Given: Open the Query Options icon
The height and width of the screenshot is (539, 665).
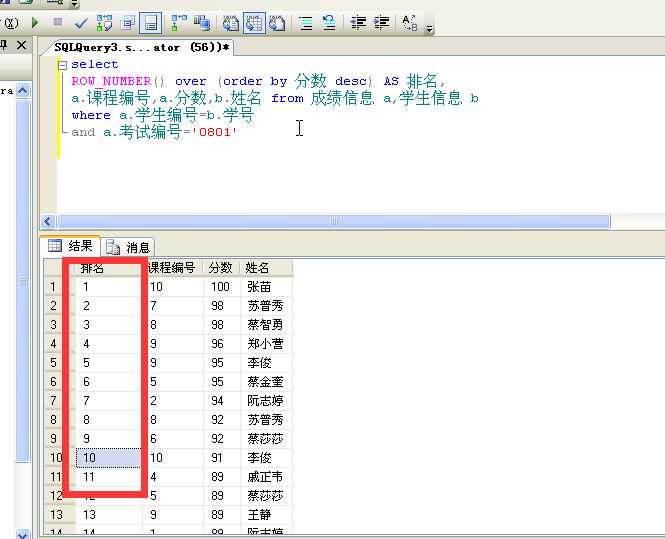Looking at the screenshot, I should click(127, 23).
